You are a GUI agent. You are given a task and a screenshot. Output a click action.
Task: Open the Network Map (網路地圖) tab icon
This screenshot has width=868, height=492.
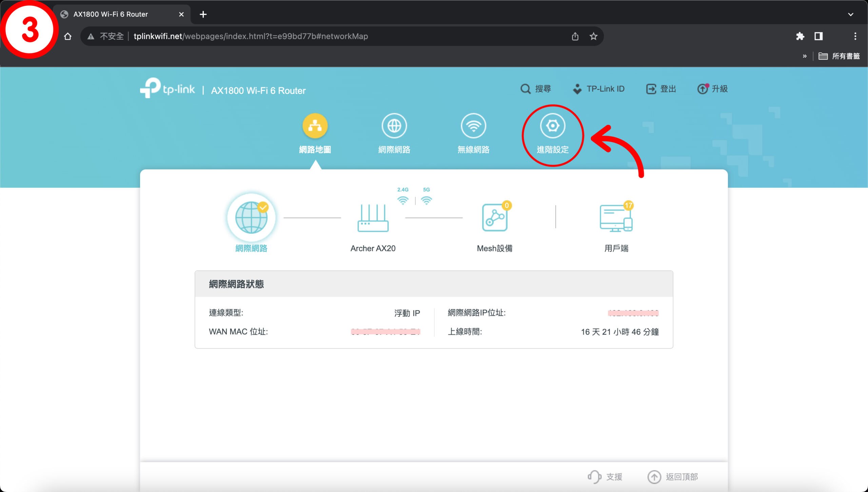click(315, 126)
